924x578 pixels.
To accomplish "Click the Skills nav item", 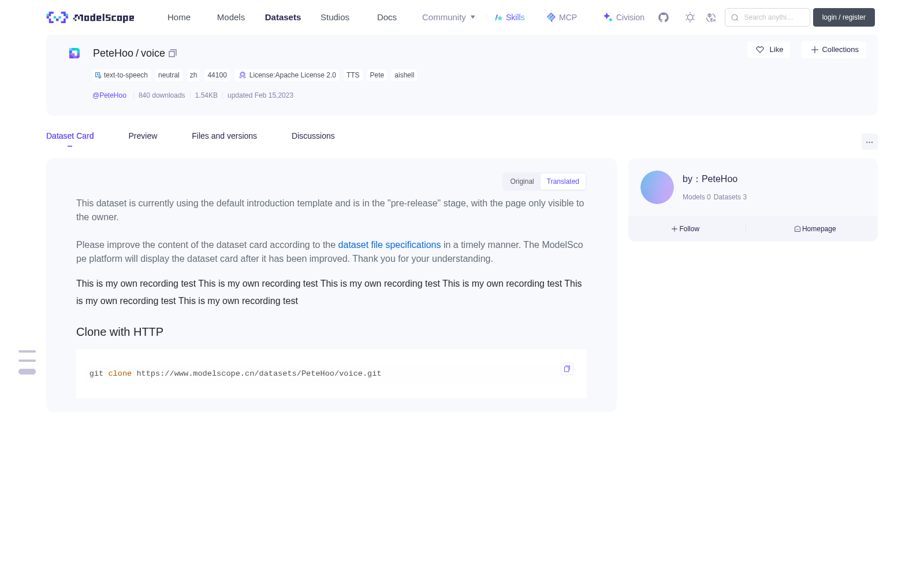I will (x=510, y=17).
